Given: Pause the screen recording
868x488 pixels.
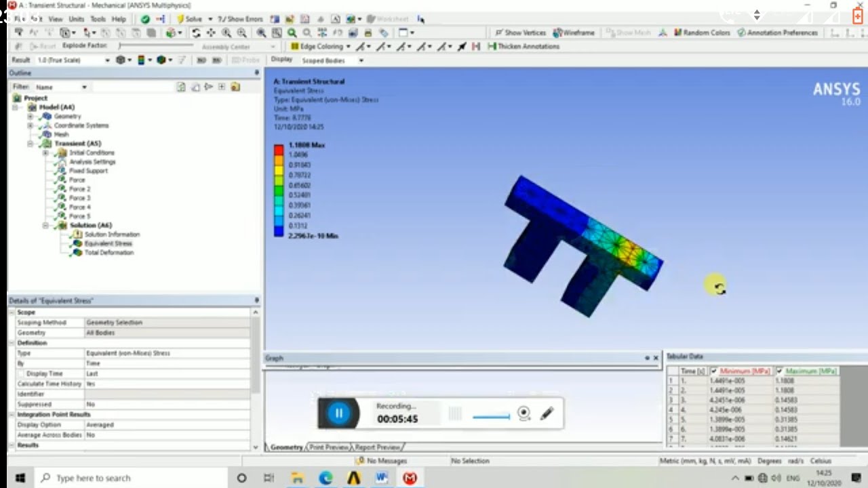Looking at the screenshot, I should (339, 413).
